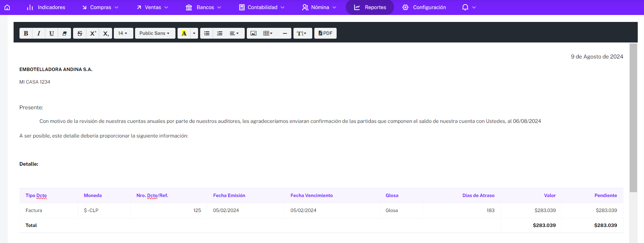
Task: Apply italic formatting
Action: pyautogui.click(x=39, y=33)
